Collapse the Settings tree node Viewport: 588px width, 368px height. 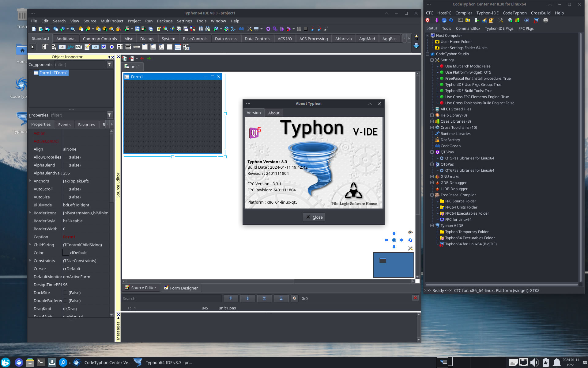432,60
